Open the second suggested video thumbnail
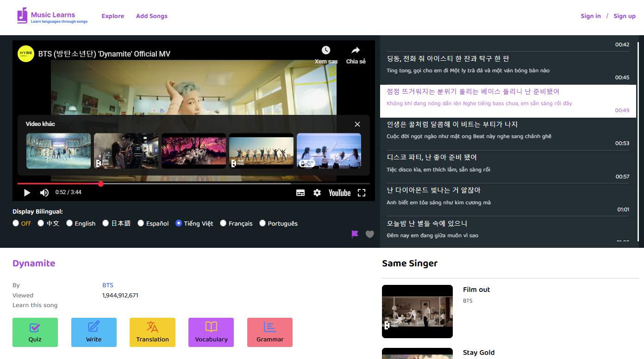This screenshot has width=644, height=359. point(126,151)
